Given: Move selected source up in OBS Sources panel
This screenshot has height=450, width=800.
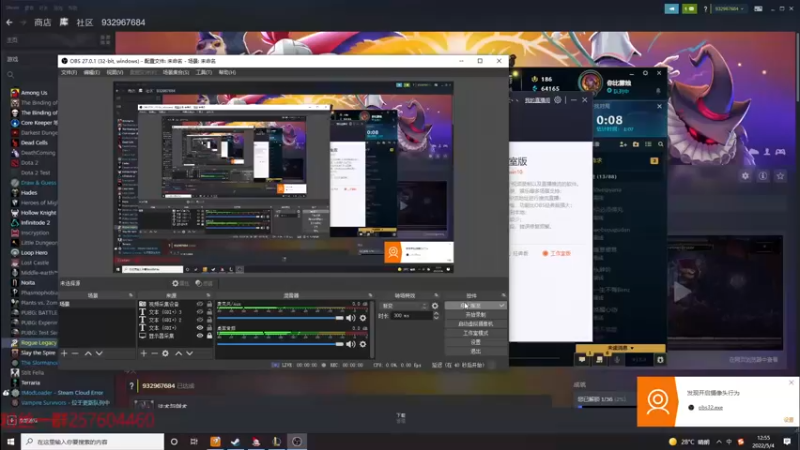Looking at the screenshot, I should (x=179, y=353).
